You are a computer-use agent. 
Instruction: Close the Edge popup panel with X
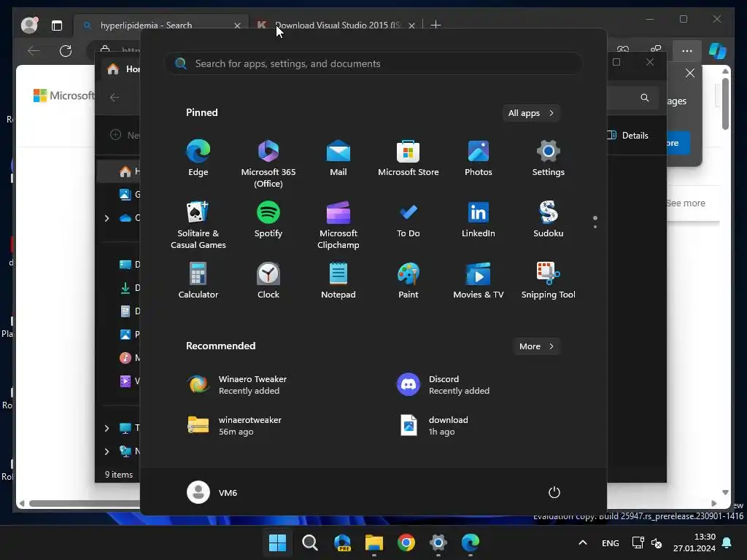[x=690, y=73]
